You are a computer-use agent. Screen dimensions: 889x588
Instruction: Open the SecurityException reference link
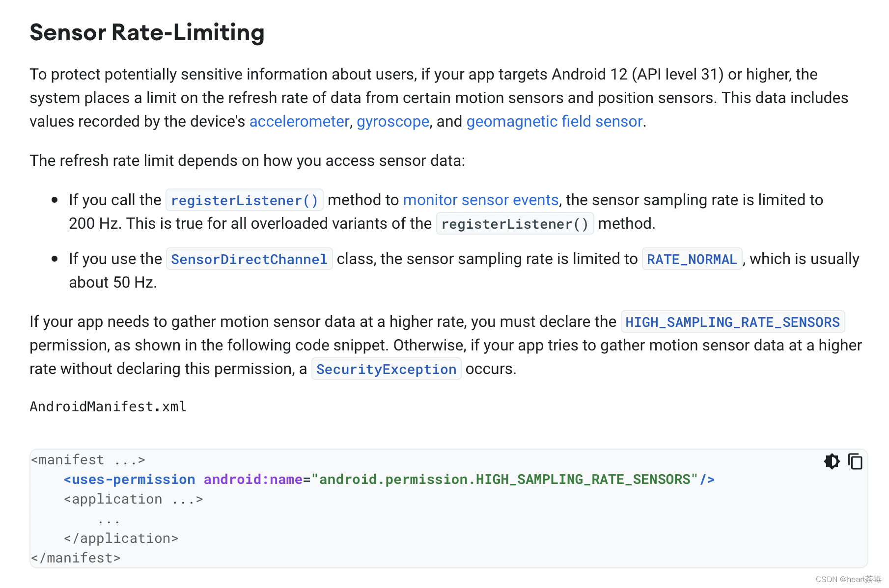pos(386,369)
